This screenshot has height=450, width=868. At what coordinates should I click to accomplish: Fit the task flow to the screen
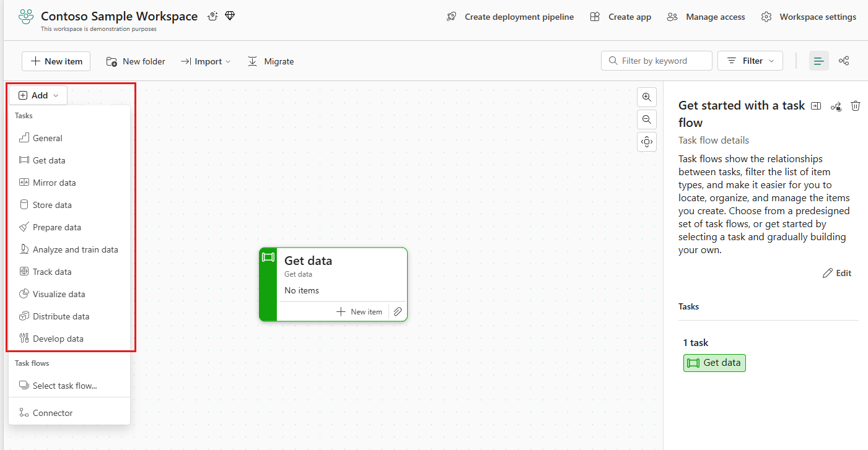[646, 141]
